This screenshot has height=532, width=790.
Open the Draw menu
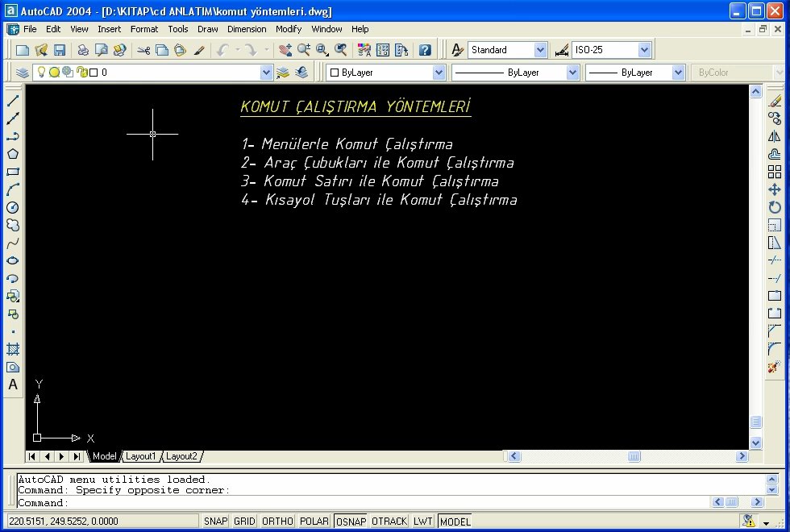coord(208,29)
